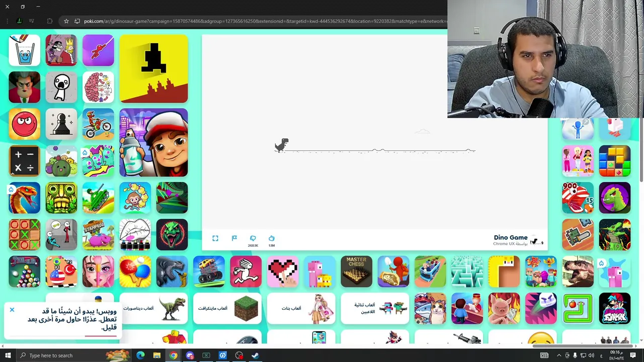Click the Dino Game title text
The image size is (644, 362).
point(511,237)
